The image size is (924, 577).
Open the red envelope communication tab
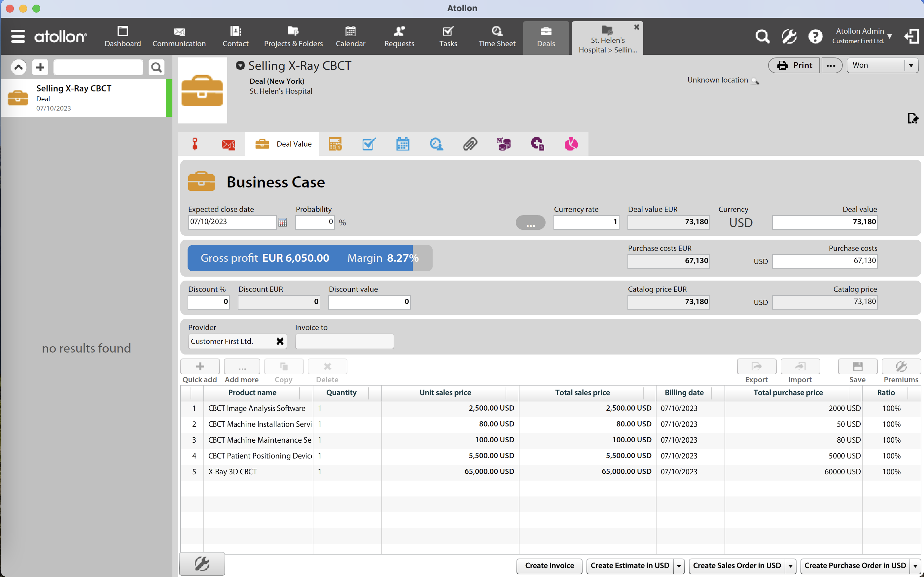click(x=228, y=145)
